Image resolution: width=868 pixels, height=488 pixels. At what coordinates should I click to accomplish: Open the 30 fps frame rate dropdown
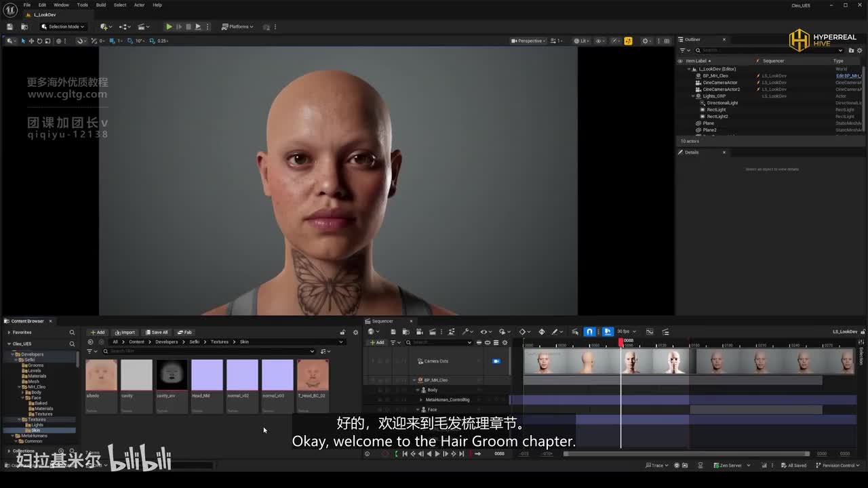click(x=625, y=331)
